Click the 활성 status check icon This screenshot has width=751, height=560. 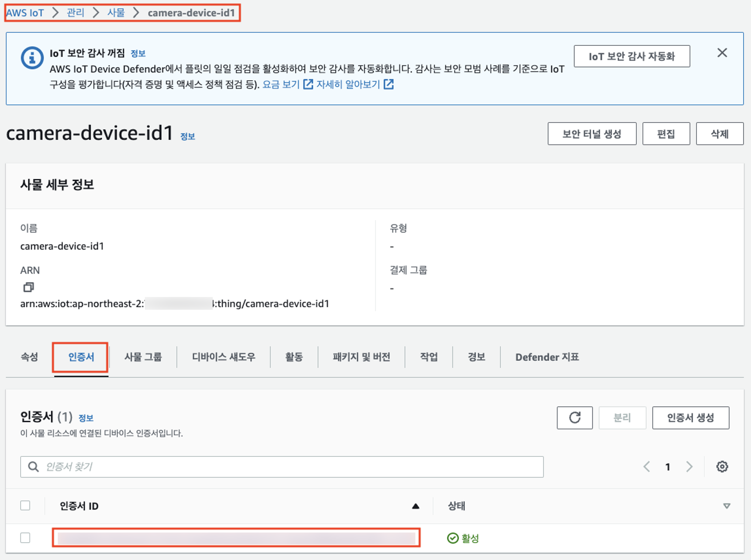point(453,538)
